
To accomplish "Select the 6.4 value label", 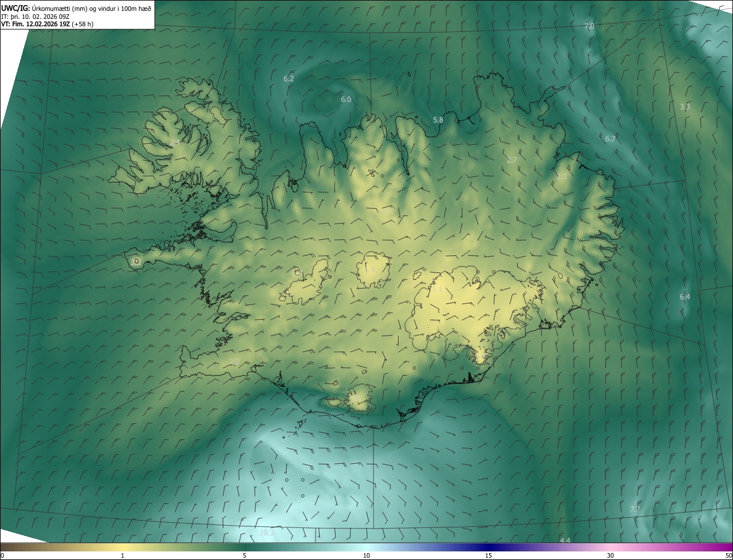I will pos(685,297).
